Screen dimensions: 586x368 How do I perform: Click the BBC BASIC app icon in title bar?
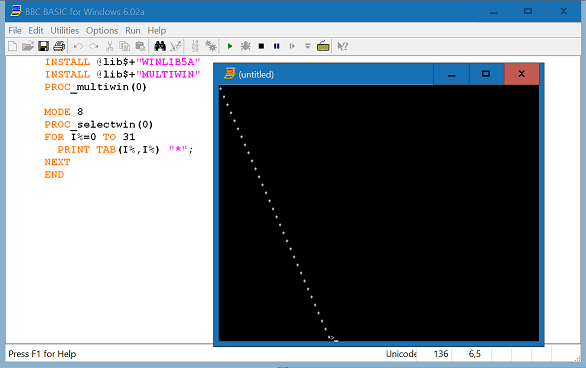point(16,11)
